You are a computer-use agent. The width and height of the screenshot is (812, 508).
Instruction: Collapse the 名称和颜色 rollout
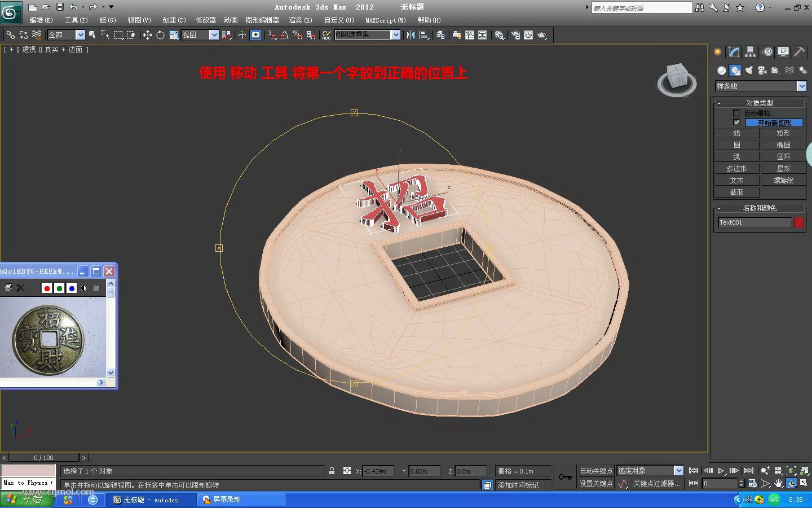(x=760, y=208)
